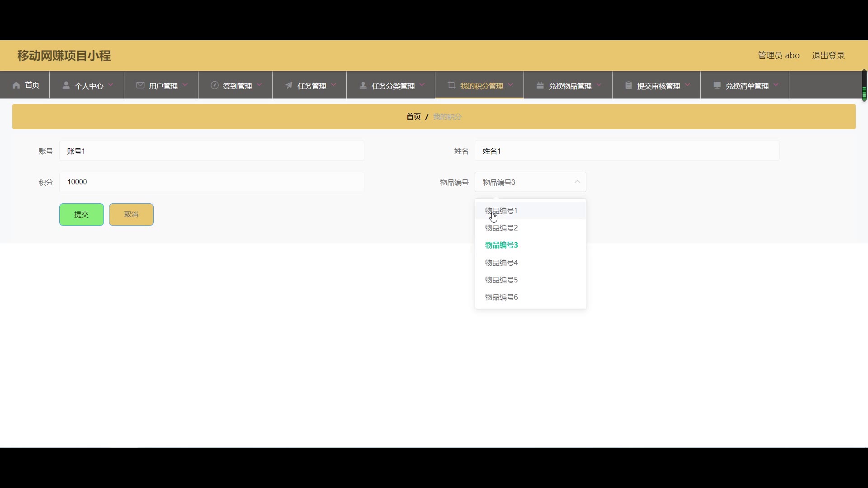
Task: Click the 管理员 abo account label
Action: click(778, 56)
